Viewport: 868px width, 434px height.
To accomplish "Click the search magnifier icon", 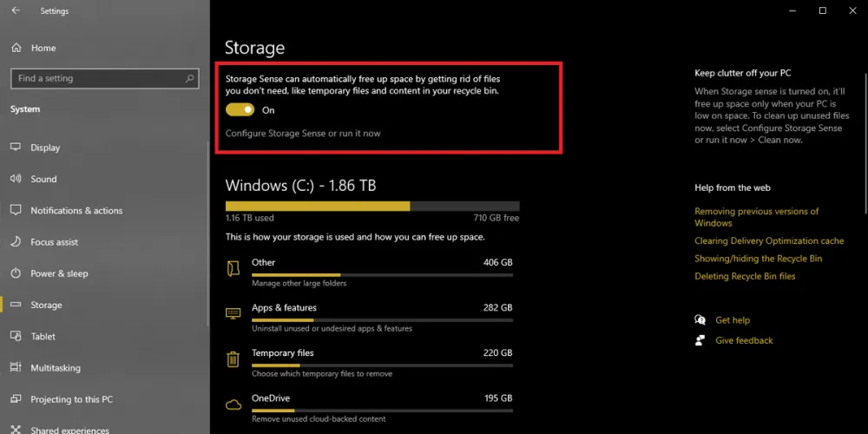I will click(190, 78).
